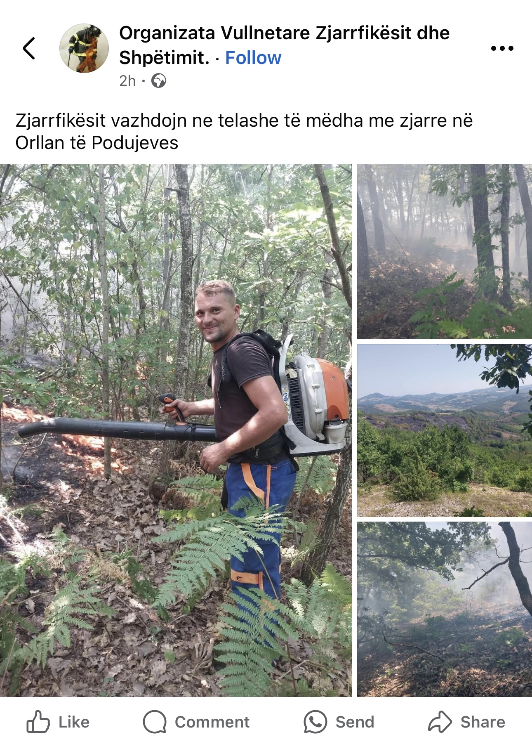Click the Share button label
This screenshot has height=756, width=532.
483,722
